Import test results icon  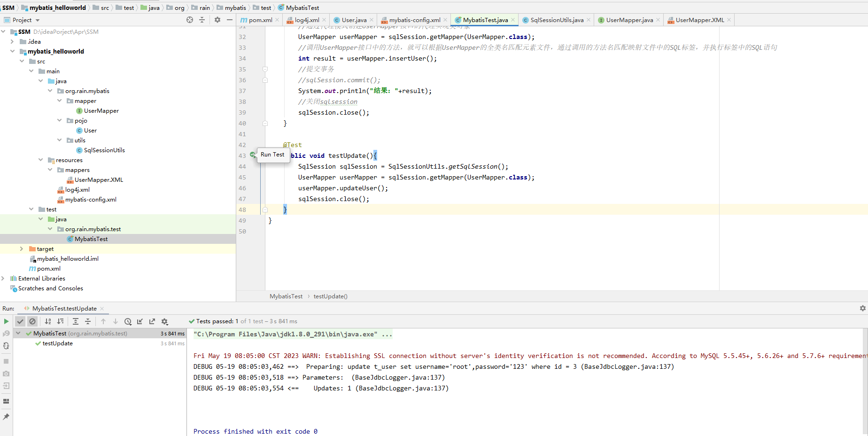[x=140, y=321]
